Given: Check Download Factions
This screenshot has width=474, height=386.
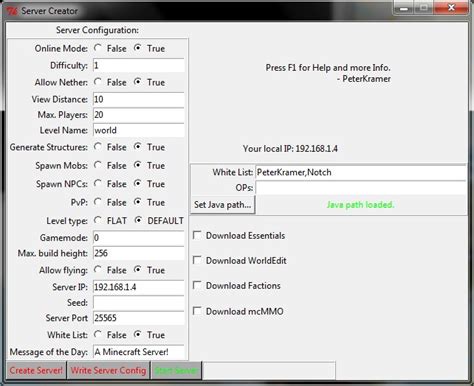Looking at the screenshot, I should point(197,285).
